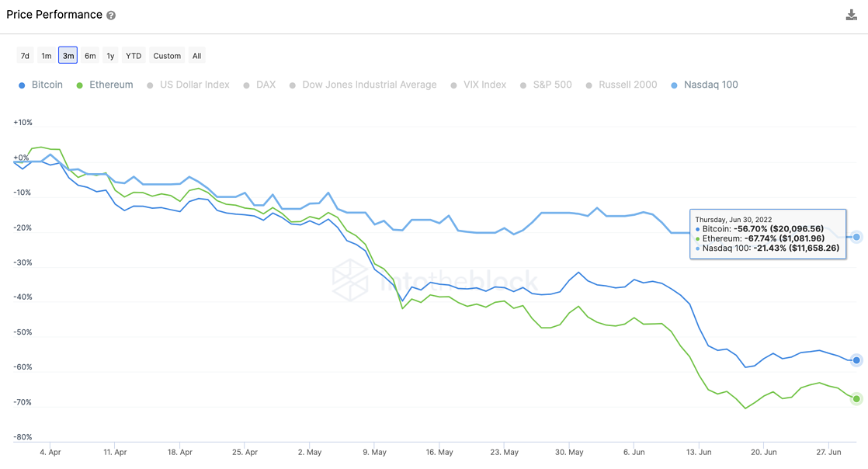Select the 7d time range
868x469 pixels.
25,55
